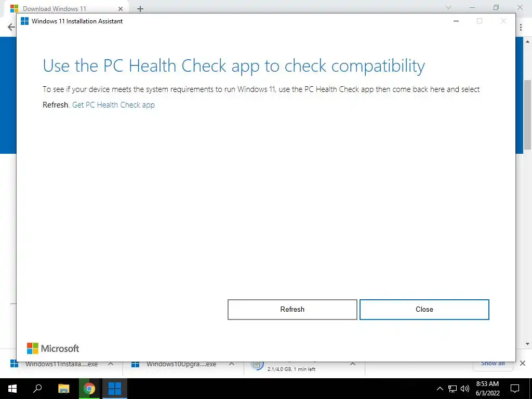Open the network status tray icon

click(x=453, y=389)
